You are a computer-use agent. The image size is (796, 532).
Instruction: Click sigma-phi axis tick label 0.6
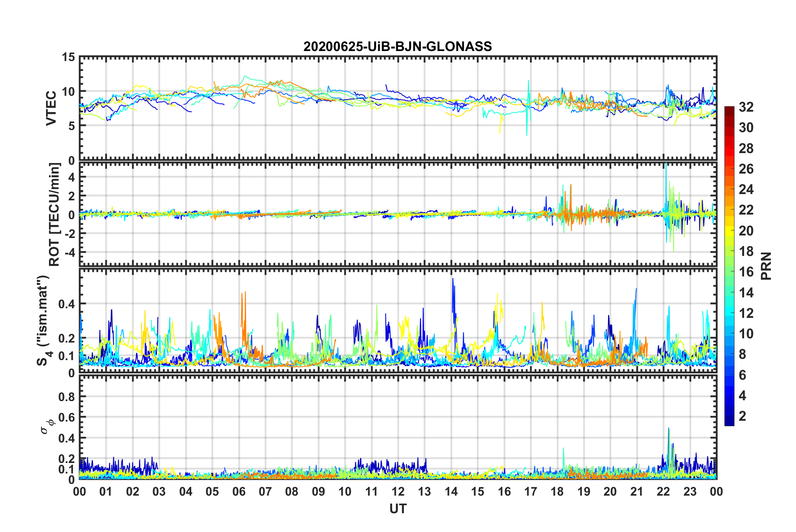click(67, 417)
